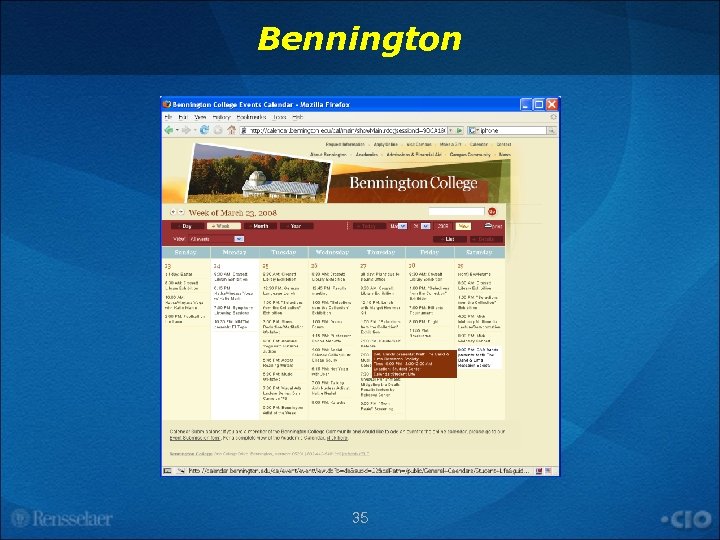Click the List button in calendar bar
The height and width of the screenshot is (540, 720).
click(x=450, y=239)
